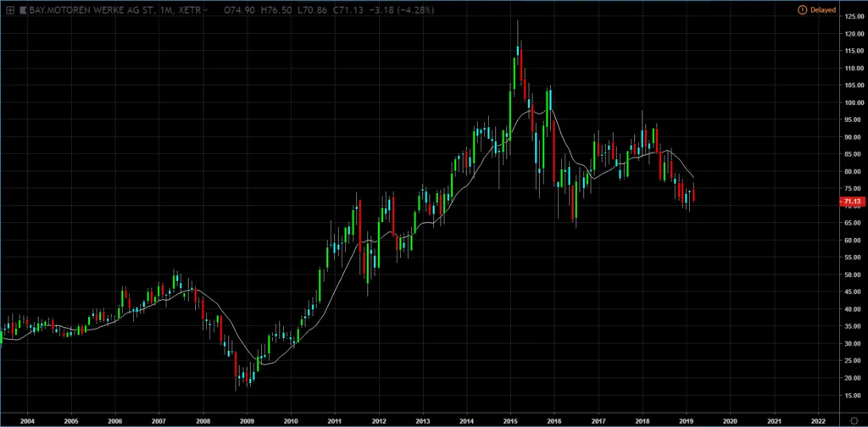This screenshot has height=427, width=868.
Task: Click the 85.00 price scale label
Action: point(854,154)
